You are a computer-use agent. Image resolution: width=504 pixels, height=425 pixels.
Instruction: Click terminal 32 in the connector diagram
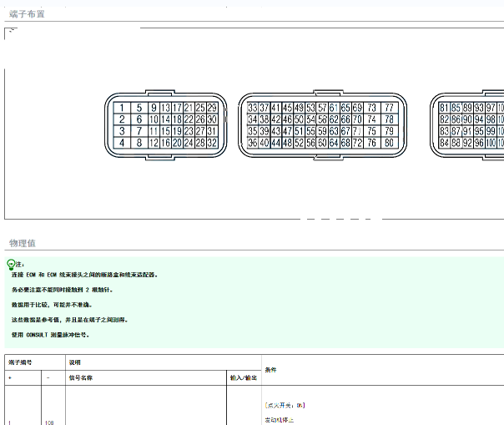coord(212,143)
